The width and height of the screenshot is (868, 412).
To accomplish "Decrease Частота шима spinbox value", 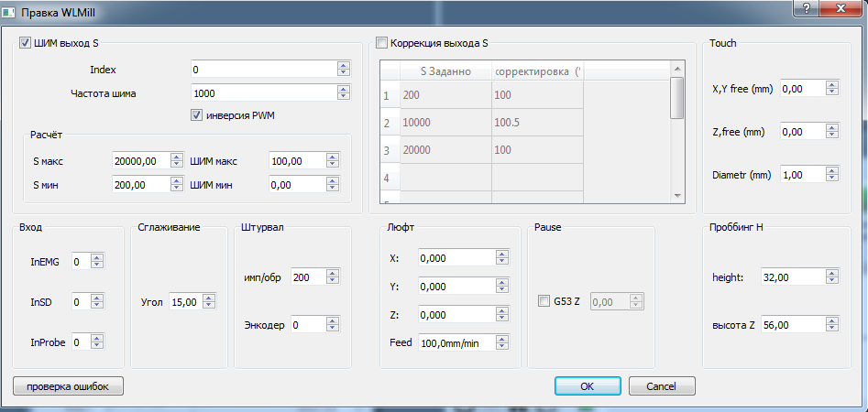I will point(344,96).
